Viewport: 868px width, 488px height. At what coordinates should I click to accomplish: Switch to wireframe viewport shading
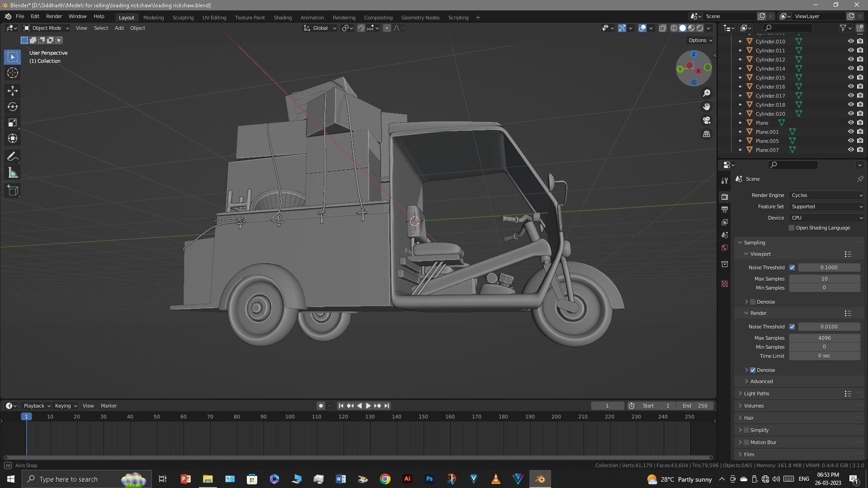coord(674,28)
